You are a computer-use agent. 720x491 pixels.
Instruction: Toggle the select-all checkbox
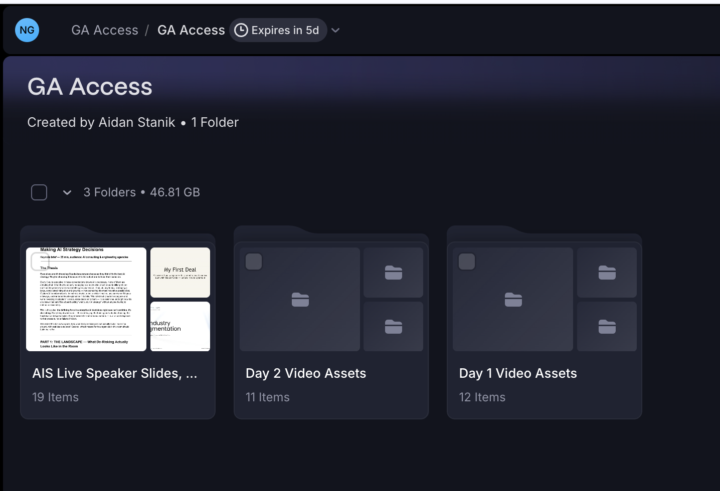tap(39, 192)
